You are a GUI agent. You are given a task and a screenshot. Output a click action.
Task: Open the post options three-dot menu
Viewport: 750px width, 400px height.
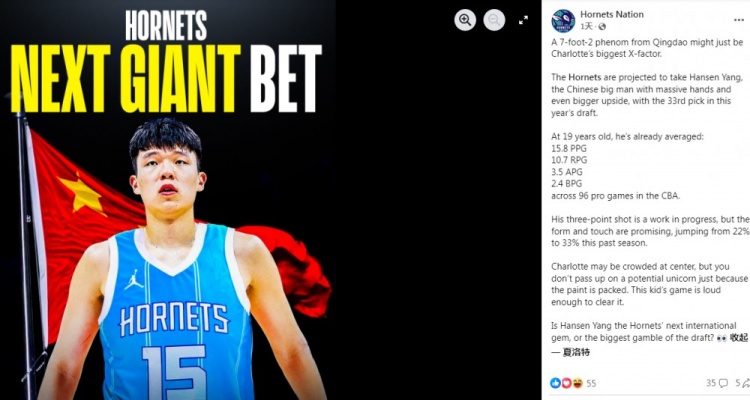point(739,20)
